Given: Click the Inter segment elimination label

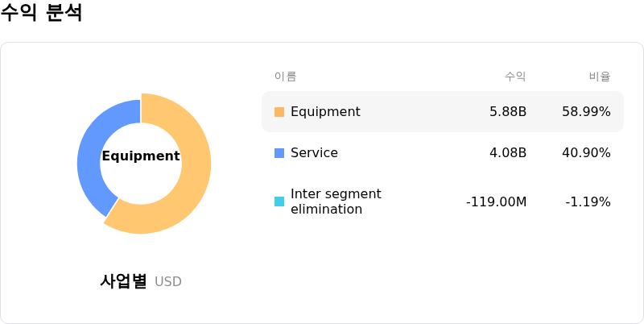Looking at the screenshot, I should tap(336, 201).
